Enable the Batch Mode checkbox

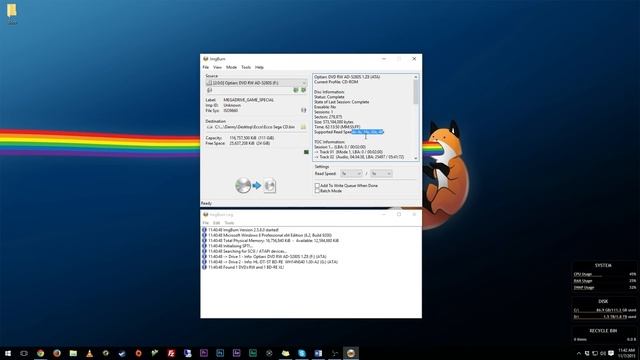[317, 191]
